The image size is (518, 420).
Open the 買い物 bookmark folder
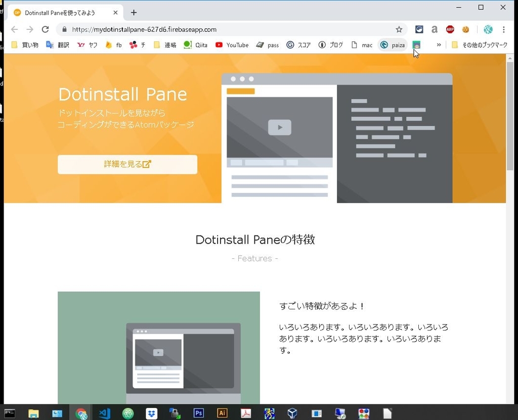[x=25, y=45]
